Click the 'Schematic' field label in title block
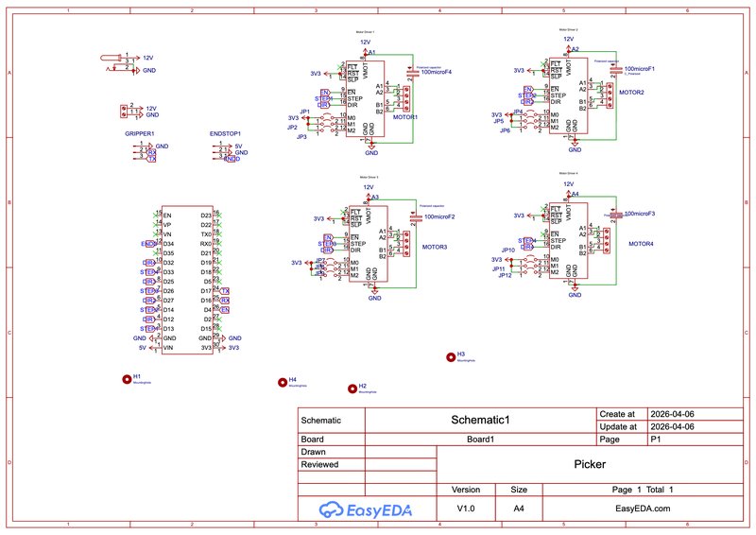The width and height of the screenshot is (756, 535). [320, 421]
